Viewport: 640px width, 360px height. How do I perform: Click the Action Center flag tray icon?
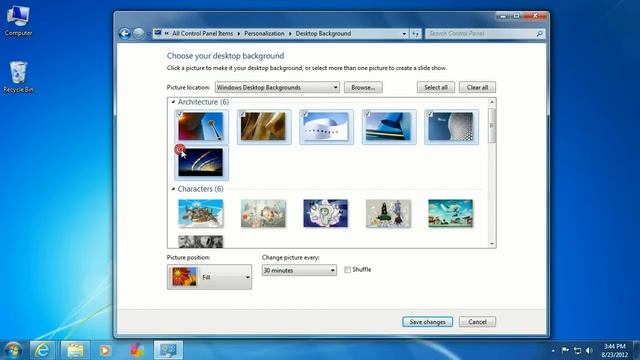(x=565, y=350)
